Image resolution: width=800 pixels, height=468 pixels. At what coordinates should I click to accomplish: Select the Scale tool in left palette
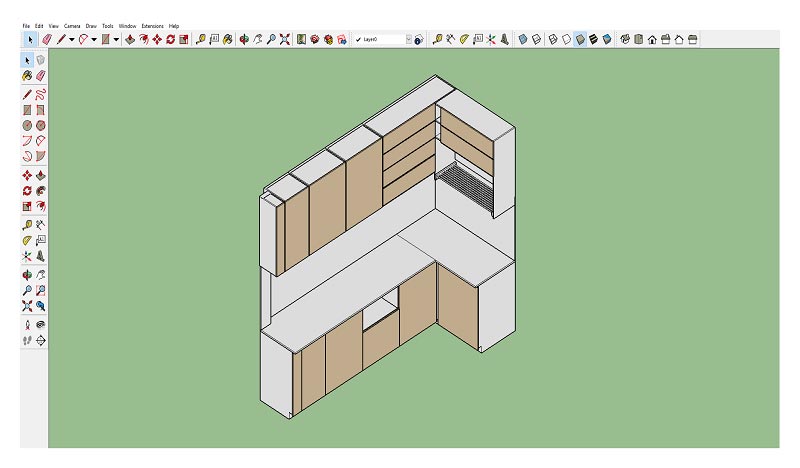pos(27,206)
